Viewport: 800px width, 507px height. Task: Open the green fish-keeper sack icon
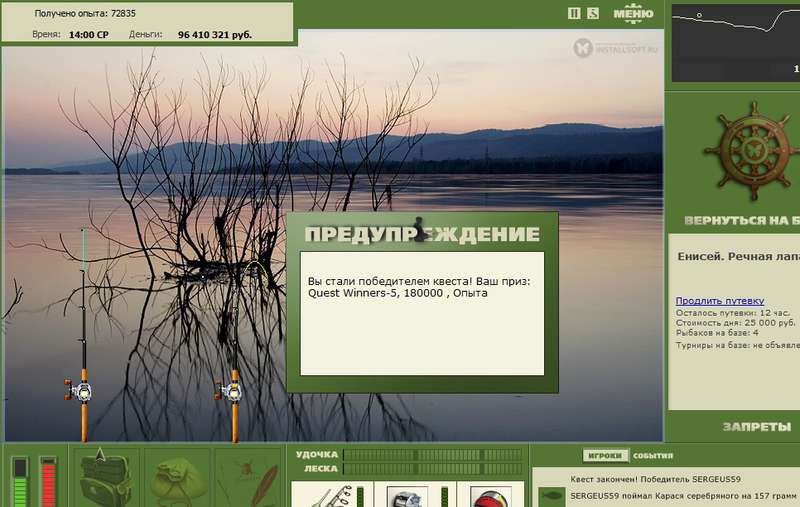click(178, 479)
